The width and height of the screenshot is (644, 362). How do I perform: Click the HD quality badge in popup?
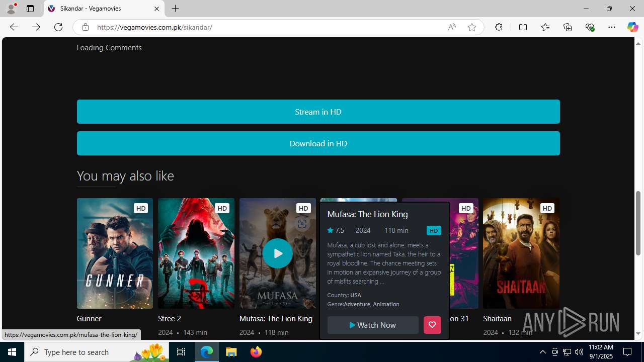click(434, 231)
